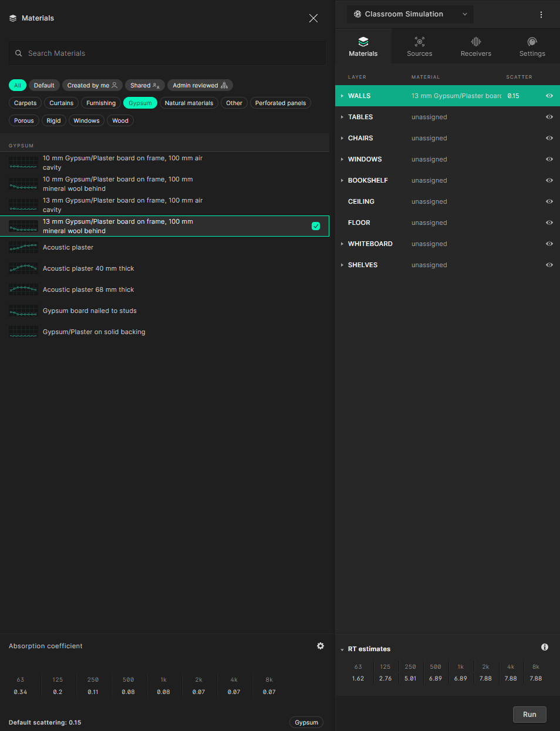Toggle visibility of the WINDOWS layer
This screenshot has height=731, width=560.
tap(549, 159)
